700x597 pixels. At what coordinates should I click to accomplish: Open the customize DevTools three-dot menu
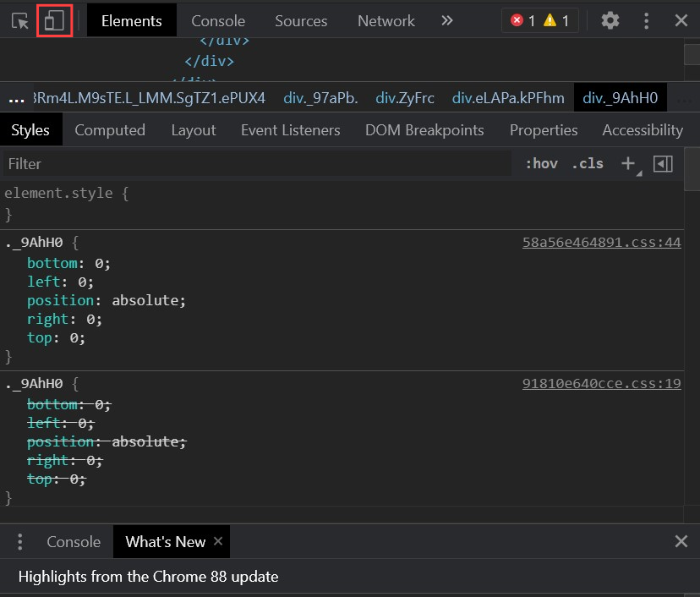click(646, 20)
